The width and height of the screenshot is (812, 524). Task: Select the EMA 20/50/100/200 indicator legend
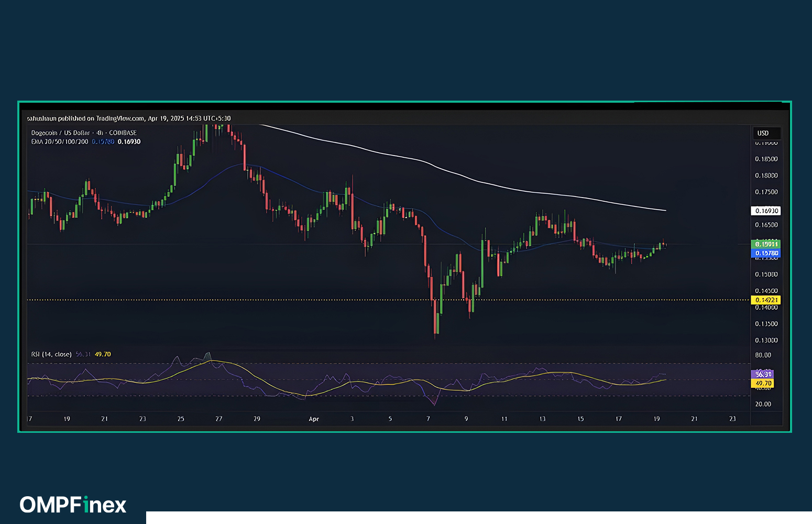click(60, 141)
